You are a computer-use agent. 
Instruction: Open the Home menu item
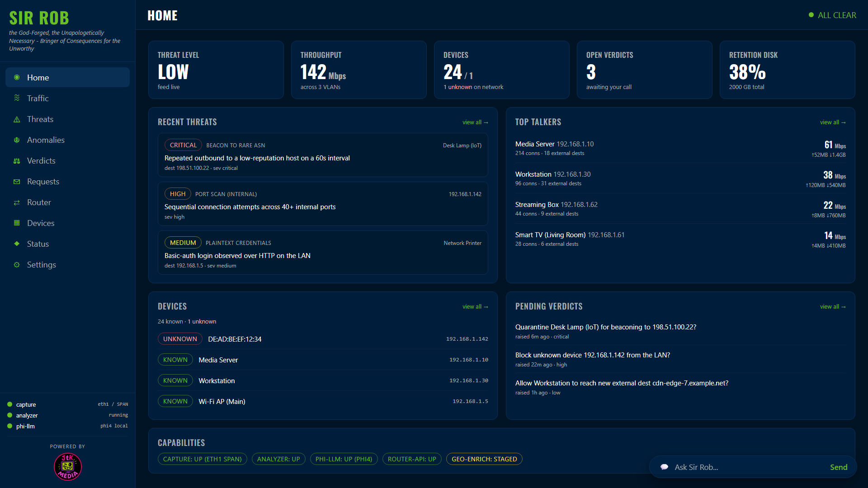(67, 77)
